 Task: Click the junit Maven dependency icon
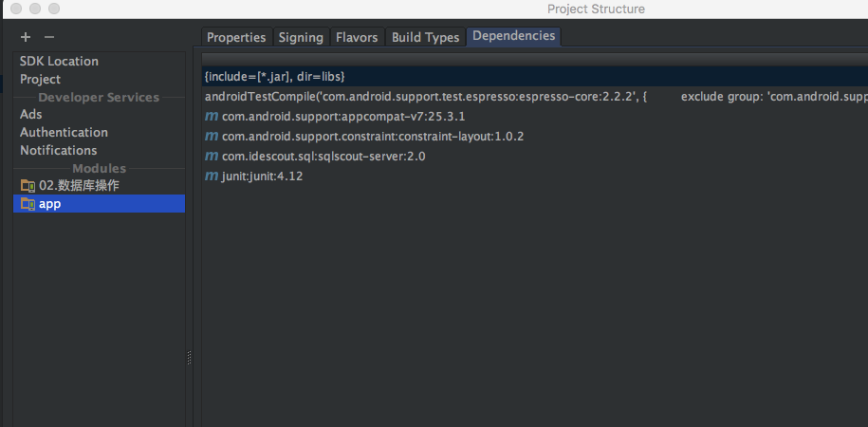[x=212, y=176]
